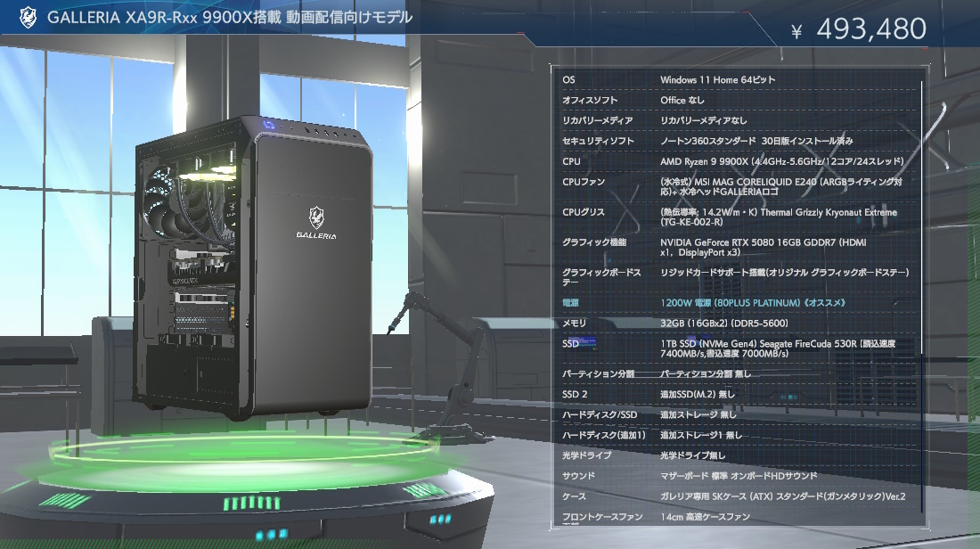Select the サウンド row label

[x=578, y=477]
